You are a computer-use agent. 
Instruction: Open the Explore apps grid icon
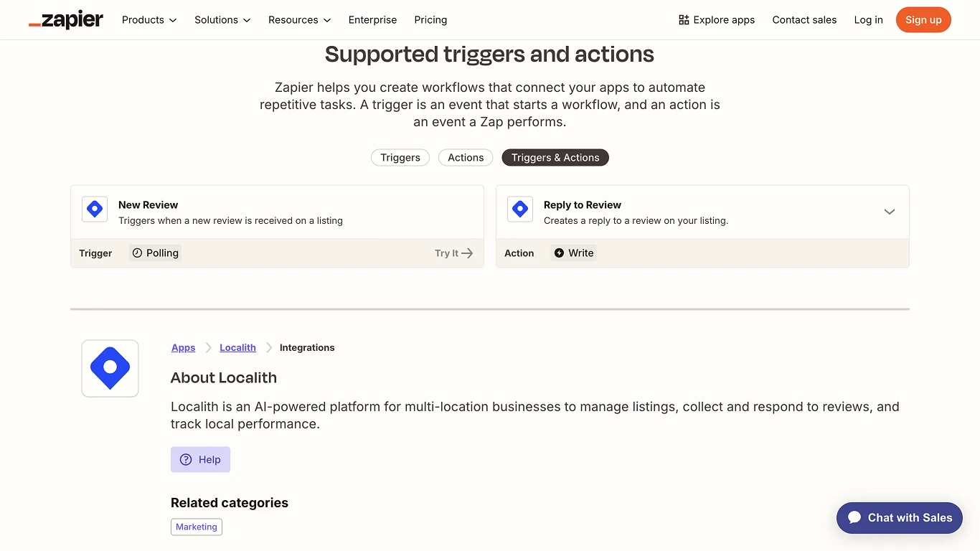pyautogui.click(x=684, y=20)
